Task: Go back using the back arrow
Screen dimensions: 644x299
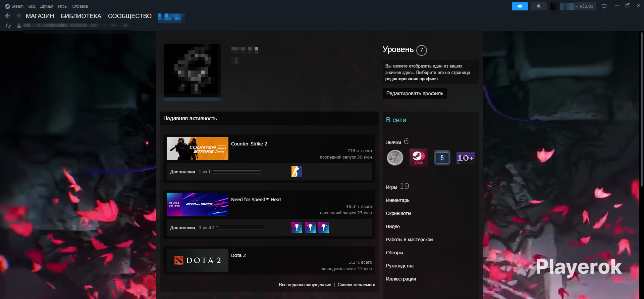Action: [8, 16]
